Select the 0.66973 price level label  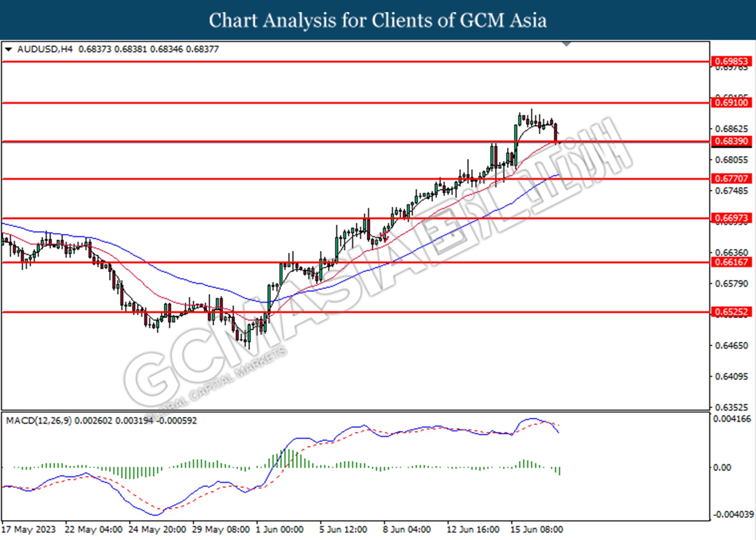731,218
